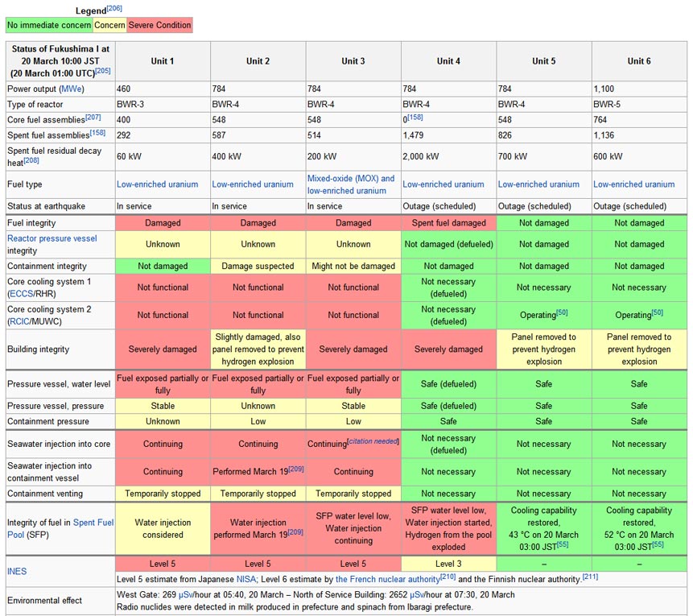693x616 pixels.
Task: Open 'the French nuclear authority' link
Action: coord(388,579)
